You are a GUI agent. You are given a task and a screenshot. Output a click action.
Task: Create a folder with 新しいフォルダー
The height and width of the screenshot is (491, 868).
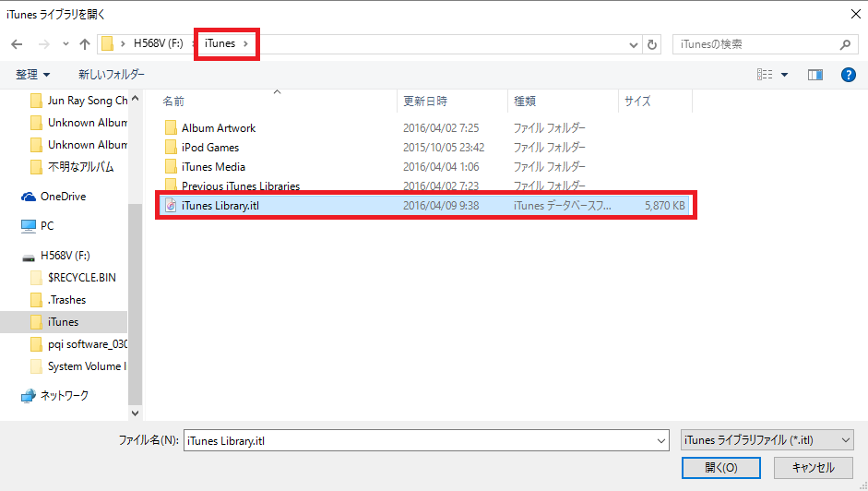pyautogui.click(x=112, y=74)
